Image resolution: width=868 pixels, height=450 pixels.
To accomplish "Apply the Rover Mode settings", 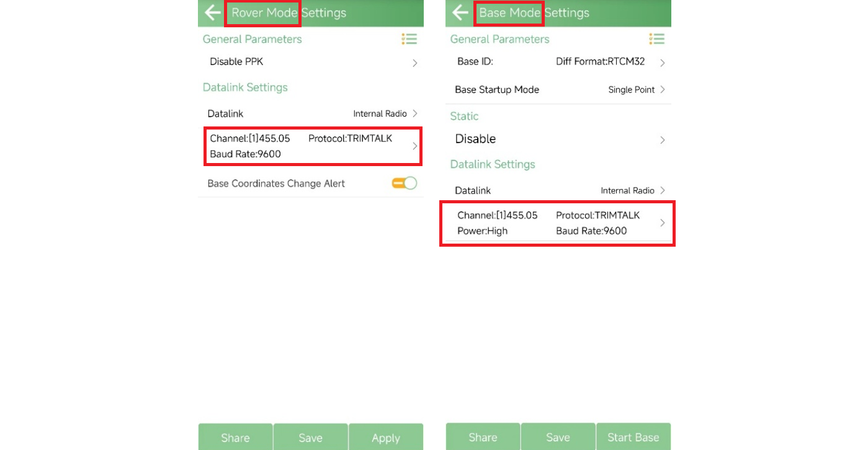I will click(385, 438).
